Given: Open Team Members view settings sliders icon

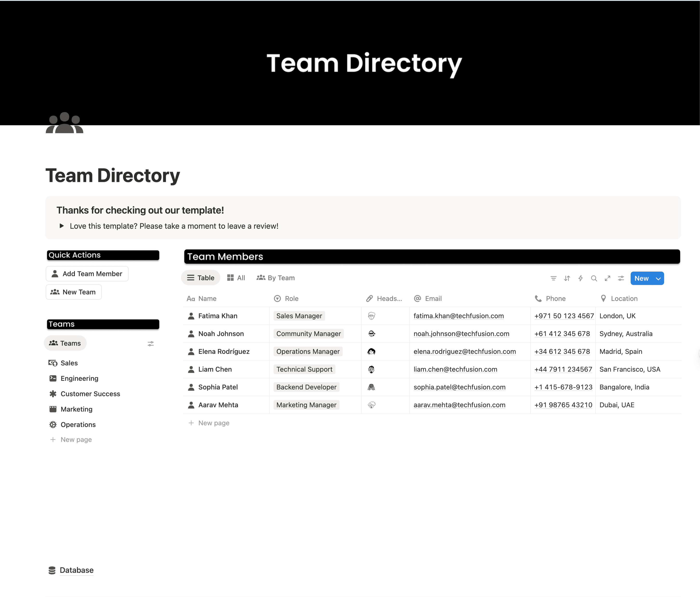Looking at the screenshot, I should click(x=621, y=278).
